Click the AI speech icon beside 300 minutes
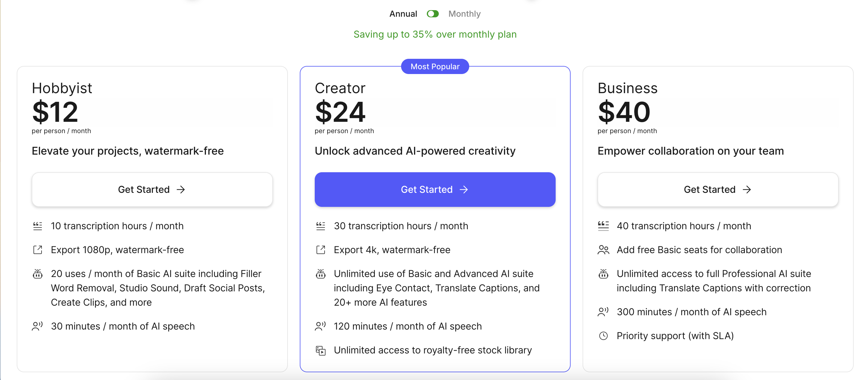The height and width of the screenshot is (380, 868). click(603, 312)
